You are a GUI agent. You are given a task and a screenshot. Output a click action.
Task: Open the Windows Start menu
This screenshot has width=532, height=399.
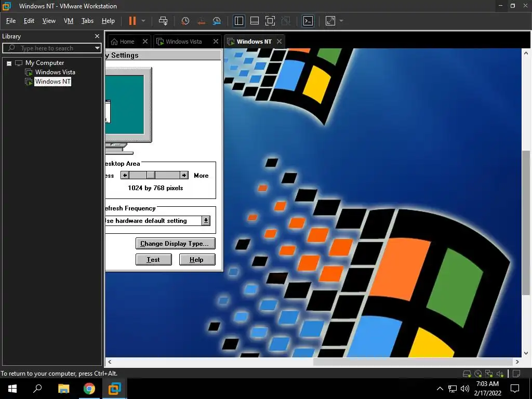12,389
